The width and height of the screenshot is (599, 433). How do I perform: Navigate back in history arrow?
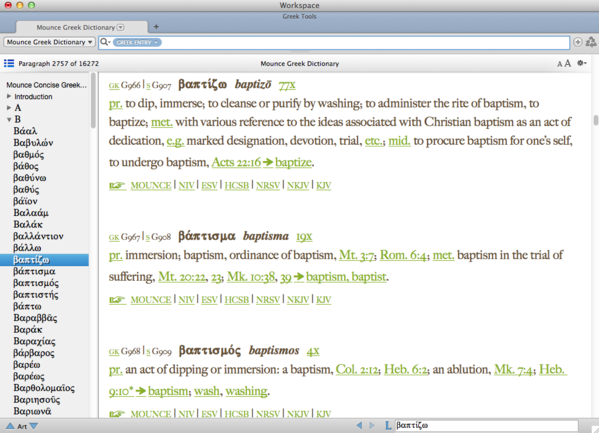(x=359, y=425)
